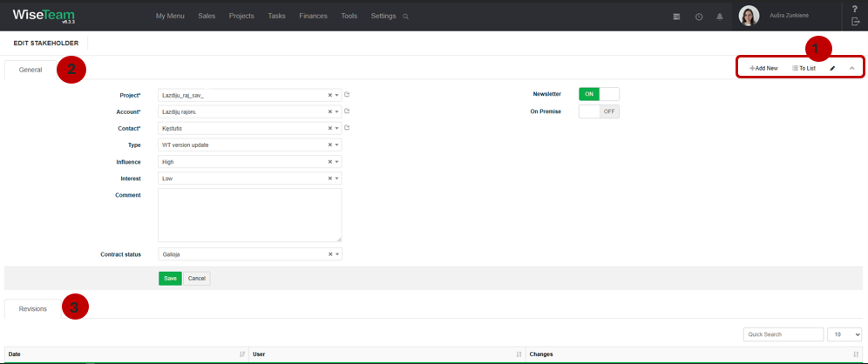Click the pencil edit icon near To List
The height and width of the screenshot is (364, 868).
(x=832, y=68)
